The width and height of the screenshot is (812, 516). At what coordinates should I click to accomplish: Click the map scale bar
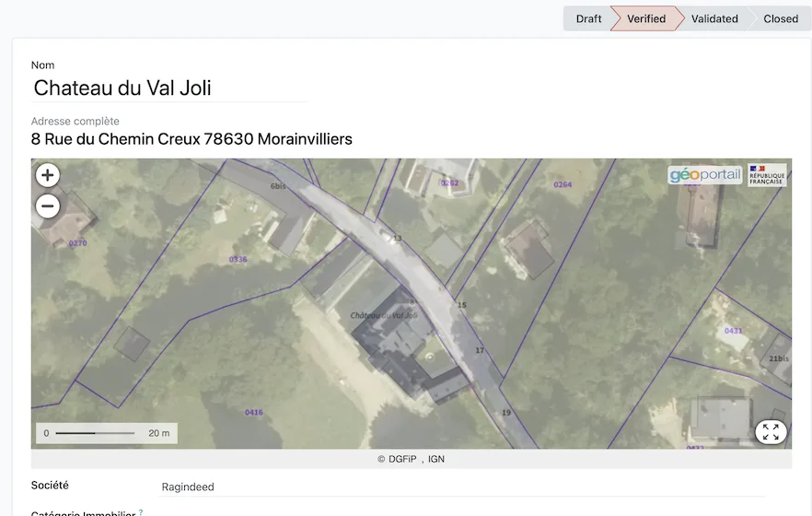pyautogui.click(x=107, y=433)
